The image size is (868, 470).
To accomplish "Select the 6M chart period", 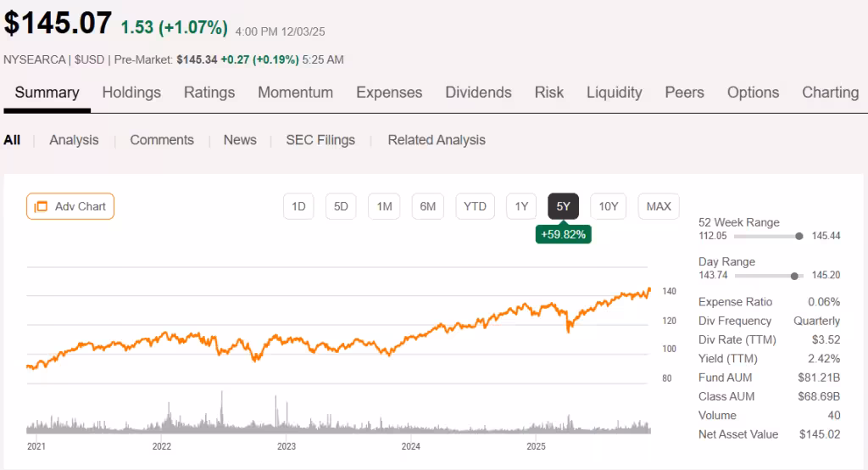I will pos(428,206).
